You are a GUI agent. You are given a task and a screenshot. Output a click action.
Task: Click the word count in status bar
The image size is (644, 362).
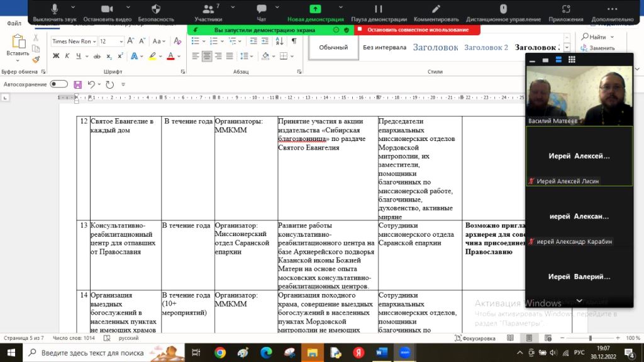pyautogui.click(x=74, y=337)
